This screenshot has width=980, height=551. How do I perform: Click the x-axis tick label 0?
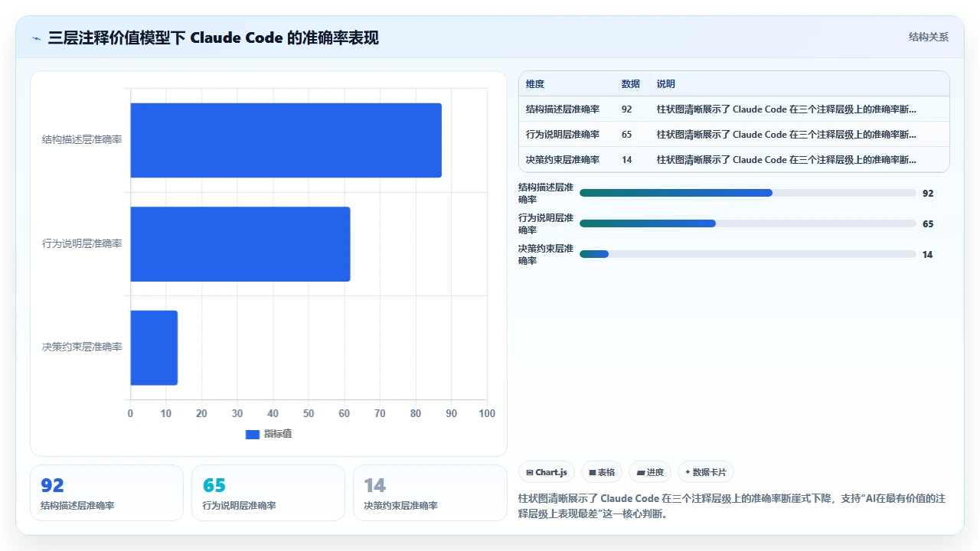pos(130,413)
